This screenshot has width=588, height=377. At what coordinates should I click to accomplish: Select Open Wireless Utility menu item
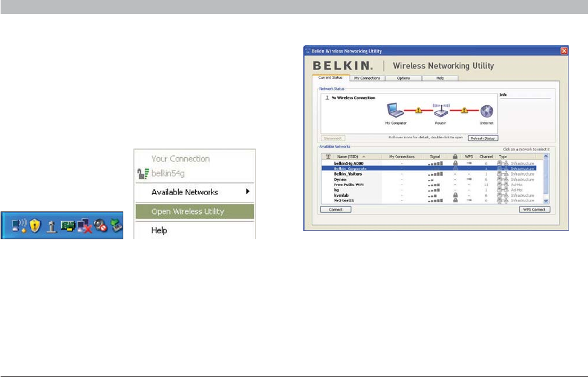coord(195,211)
